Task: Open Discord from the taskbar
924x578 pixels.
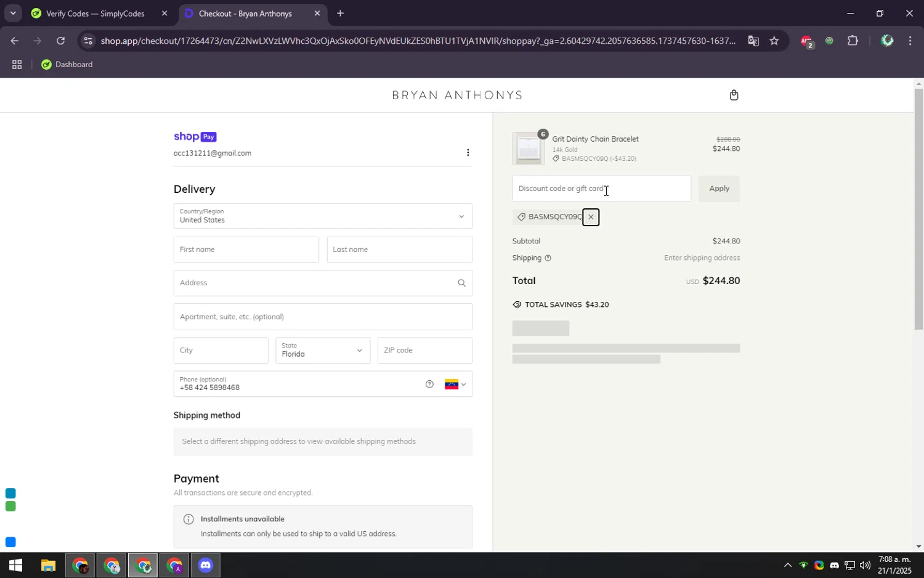Action: pyautogui.click(x=206, y=565)
